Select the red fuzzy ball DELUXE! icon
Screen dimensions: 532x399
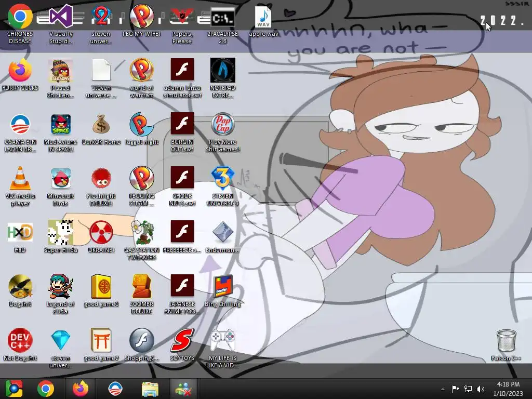pyautogui.click(x=101, y=187)
